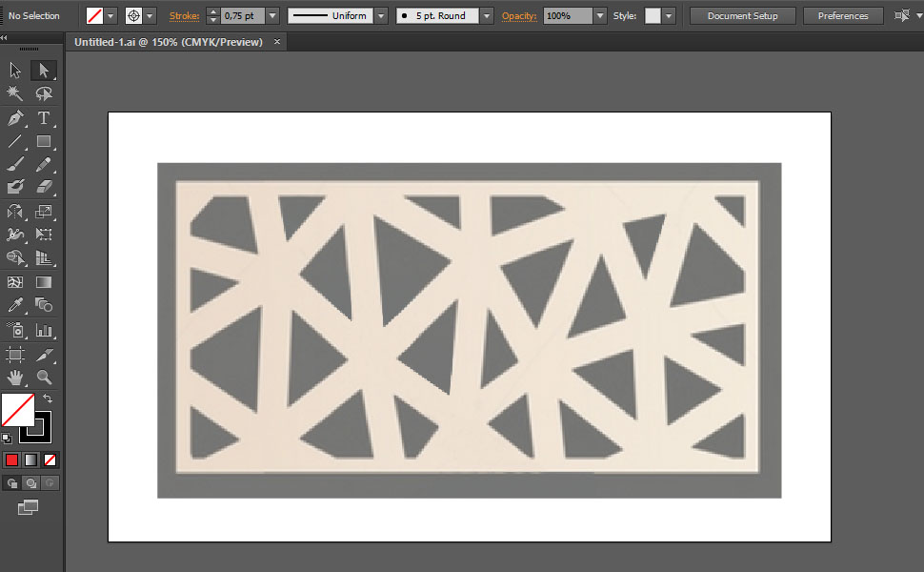Enable Draw Normal mode
This screenshot has width=924, height=572.
click(x=11, y=483)
